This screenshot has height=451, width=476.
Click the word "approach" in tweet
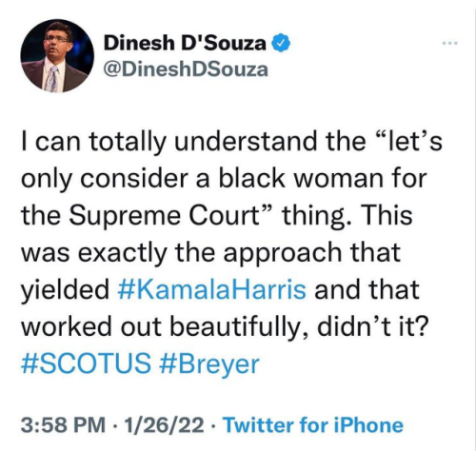pos(283,253)
